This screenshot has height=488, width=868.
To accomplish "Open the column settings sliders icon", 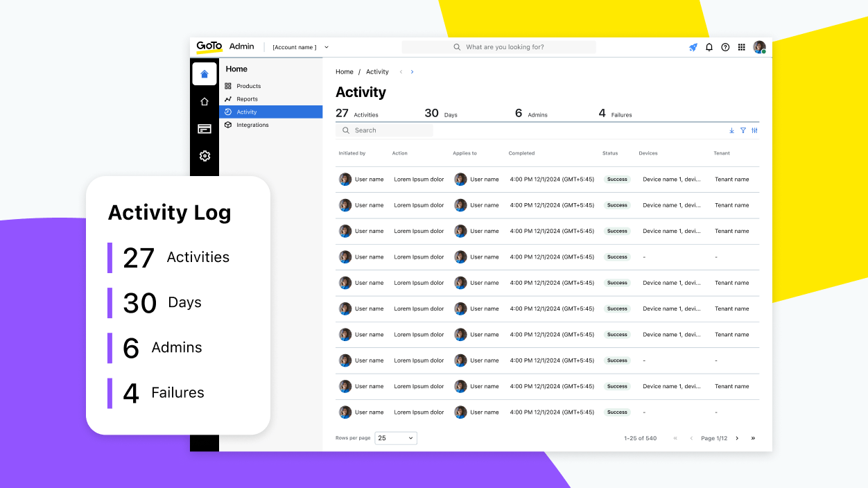I will tap(754, 130).
